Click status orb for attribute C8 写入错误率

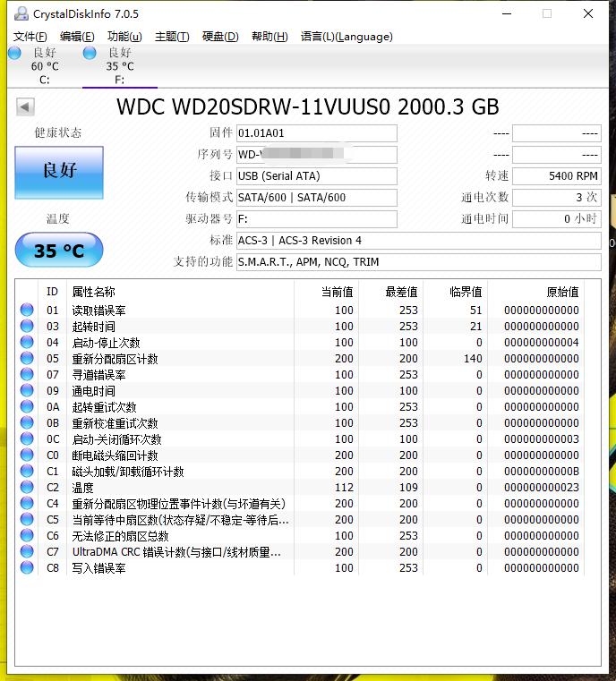point(27,567)
